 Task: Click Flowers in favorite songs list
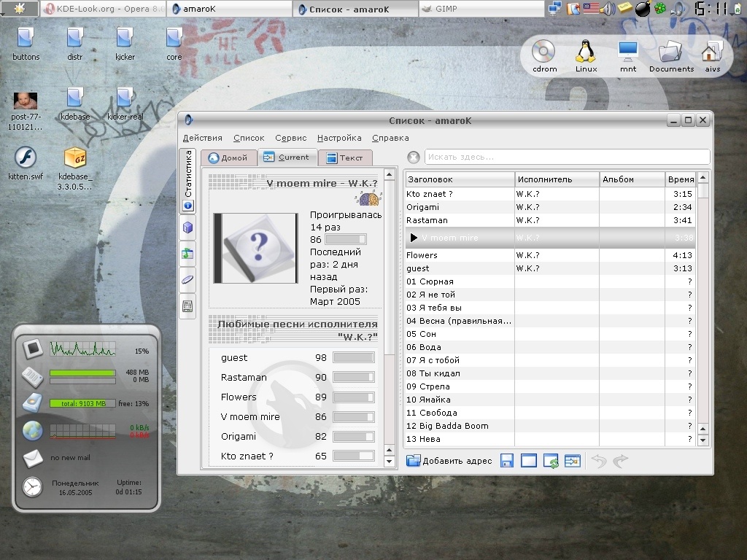(239, 397)
